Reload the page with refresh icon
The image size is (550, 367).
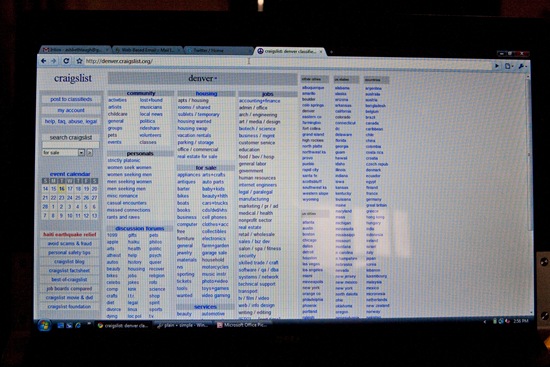[66, 61]
